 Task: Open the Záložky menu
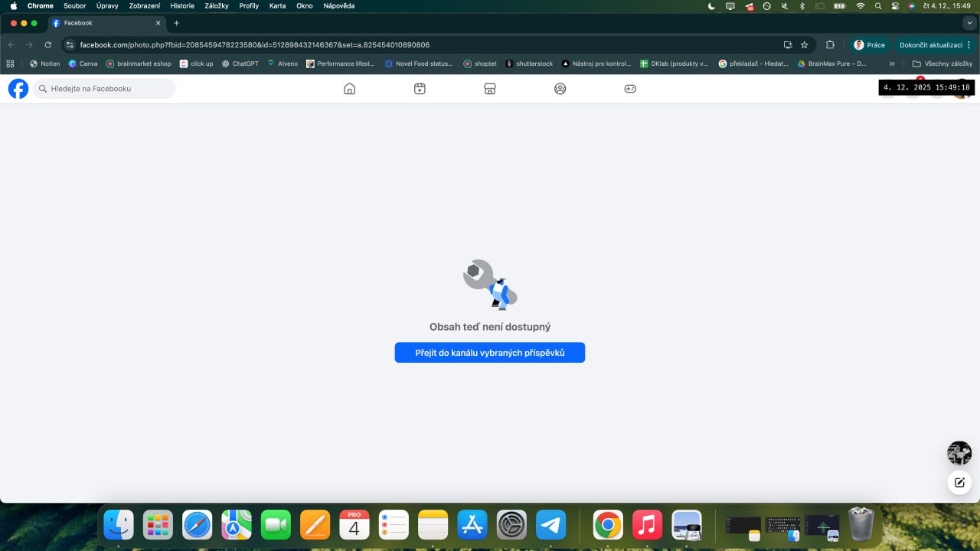point(217,6)
